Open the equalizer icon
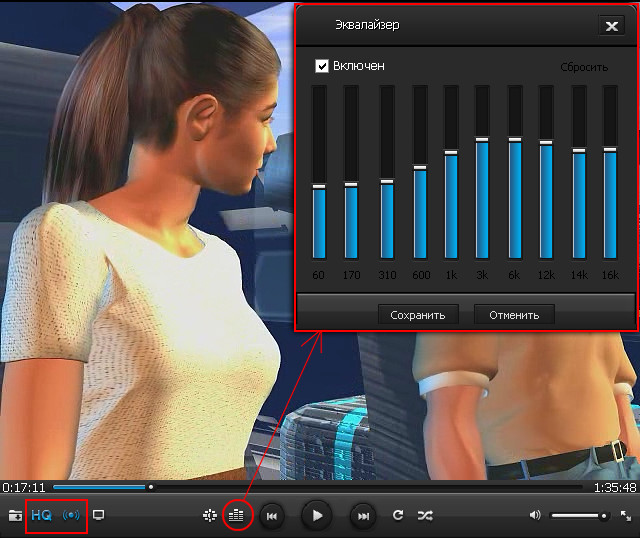Viewport: 640px width, 538px height. tap(236, 516)
